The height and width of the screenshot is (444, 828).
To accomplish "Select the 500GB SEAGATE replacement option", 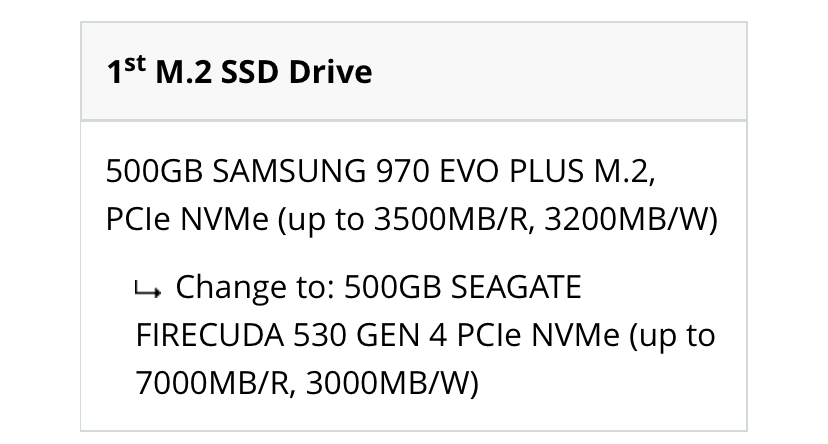I will tap(425, 334).
